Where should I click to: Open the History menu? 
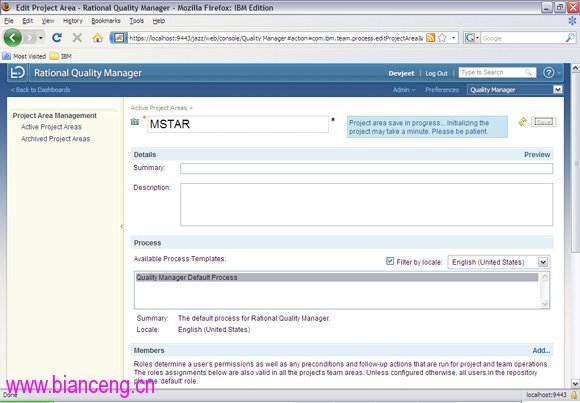point(72,21)
